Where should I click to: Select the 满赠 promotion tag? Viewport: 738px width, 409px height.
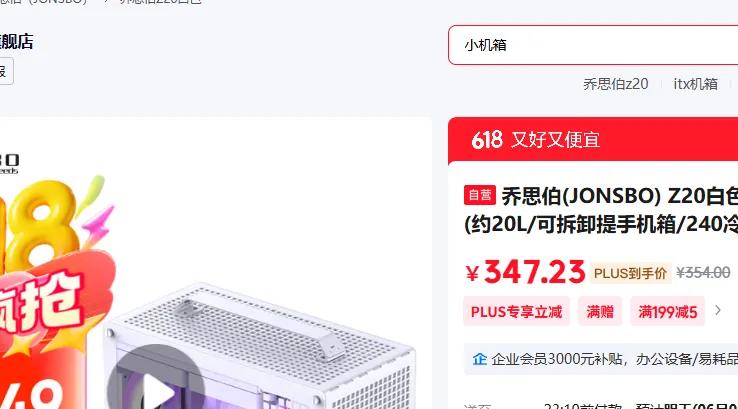pyautogui.click(x=600, y=312)
